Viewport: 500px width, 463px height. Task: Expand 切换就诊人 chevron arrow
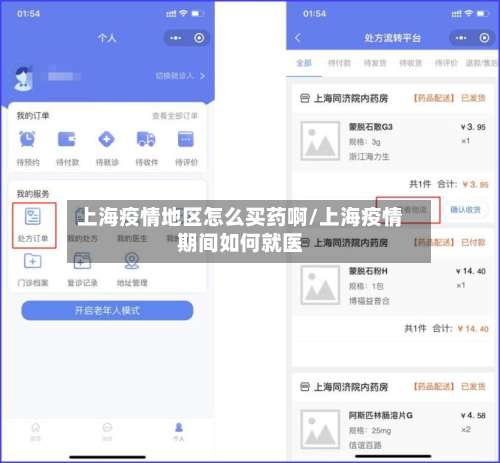click(x=202, y=76)
